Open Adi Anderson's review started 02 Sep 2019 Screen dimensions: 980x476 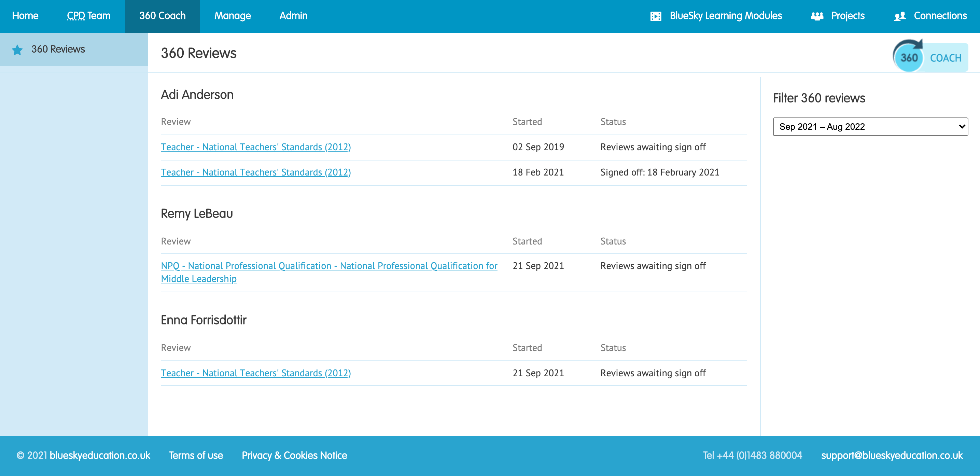click(256, 147)
